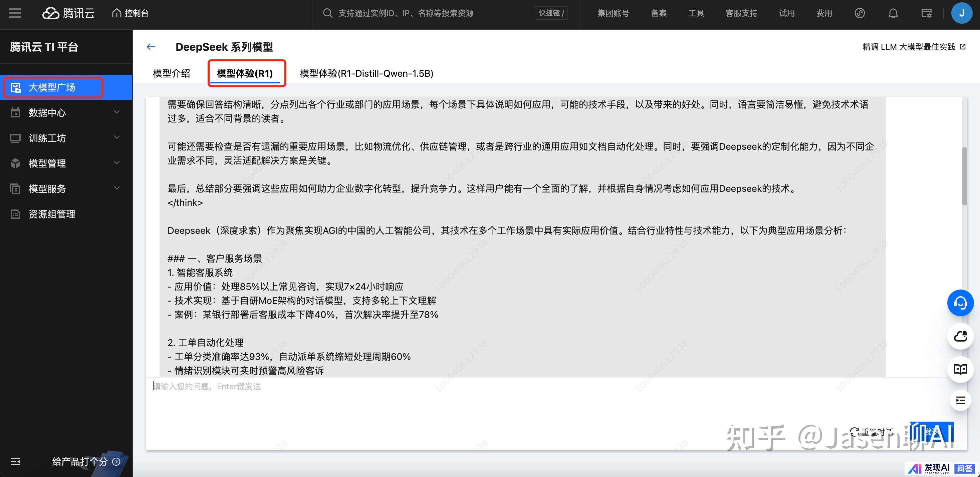Click the '1. 智能客服系统' line
980x477 pixels.
[x=200, y=273]
